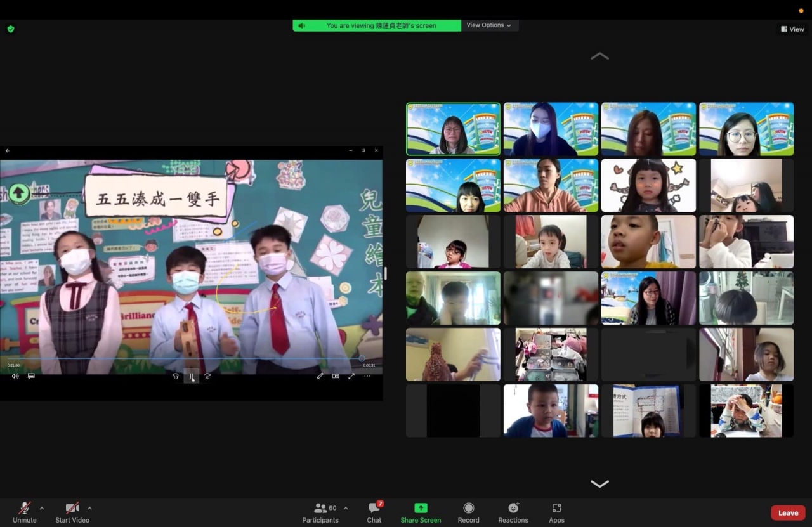
Task: Start Video with the camera button
Action: coord(72,509)
